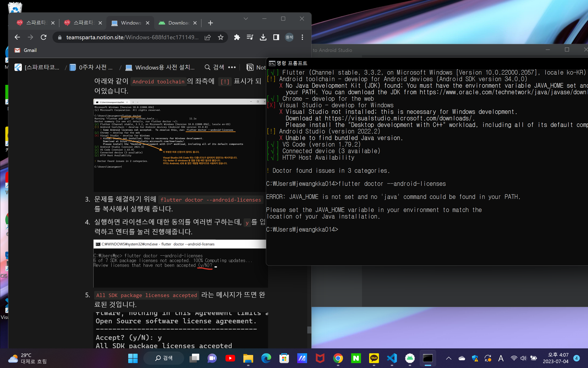Open Teams chat taskbar icon
The image size is (588, 368).
[x=212, y=358]
